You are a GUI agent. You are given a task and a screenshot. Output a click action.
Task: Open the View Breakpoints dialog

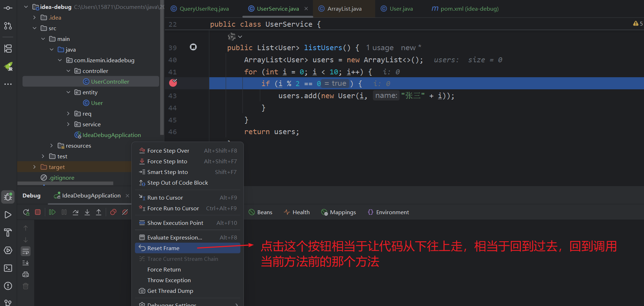(x=113, y=212)
